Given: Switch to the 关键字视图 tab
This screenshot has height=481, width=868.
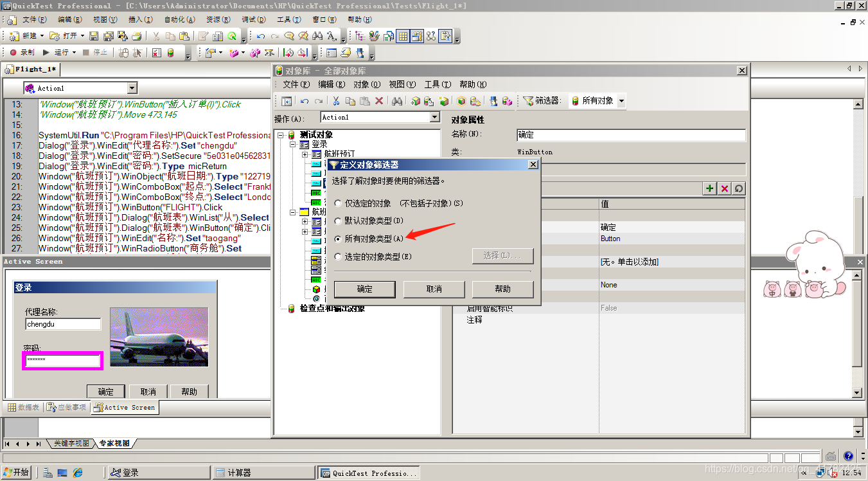Looking at the screenshot, I should tap(71, 444).
